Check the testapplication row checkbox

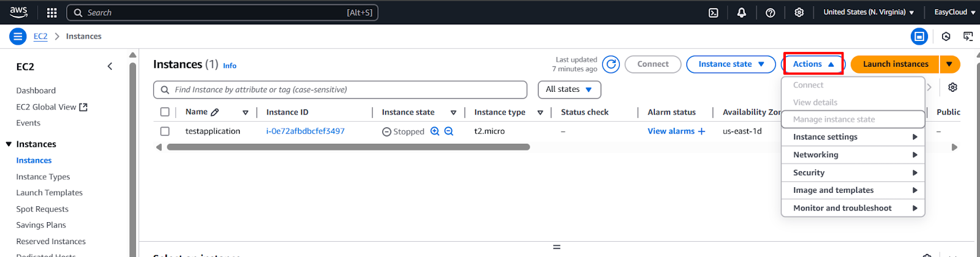[x=165, y=131]
